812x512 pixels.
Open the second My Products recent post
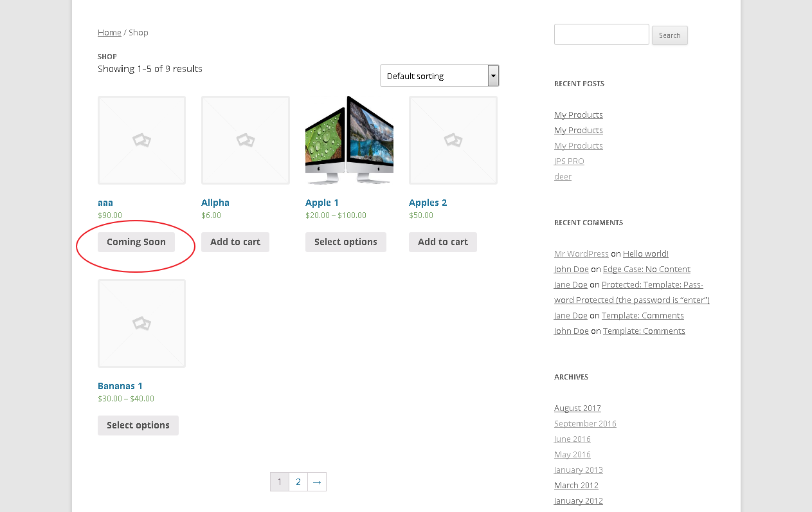coord(579,130)
